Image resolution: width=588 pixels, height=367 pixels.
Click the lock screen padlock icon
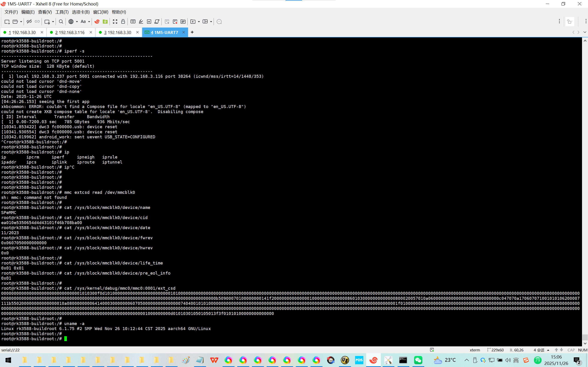123,22
